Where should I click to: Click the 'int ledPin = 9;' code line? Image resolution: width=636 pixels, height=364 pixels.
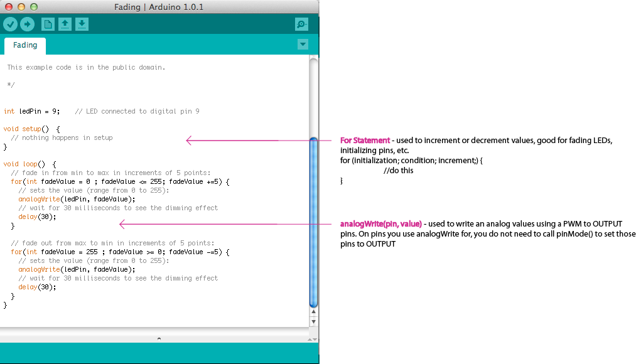(31, 112)
